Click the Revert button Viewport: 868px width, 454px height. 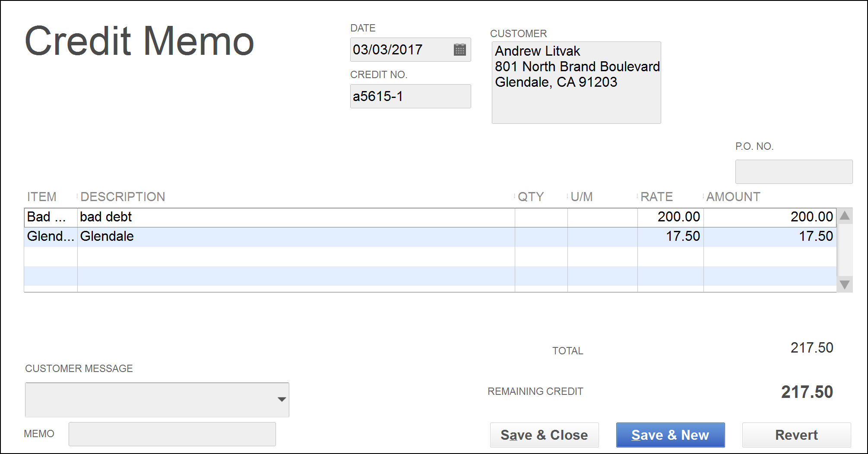coord(796,435)
